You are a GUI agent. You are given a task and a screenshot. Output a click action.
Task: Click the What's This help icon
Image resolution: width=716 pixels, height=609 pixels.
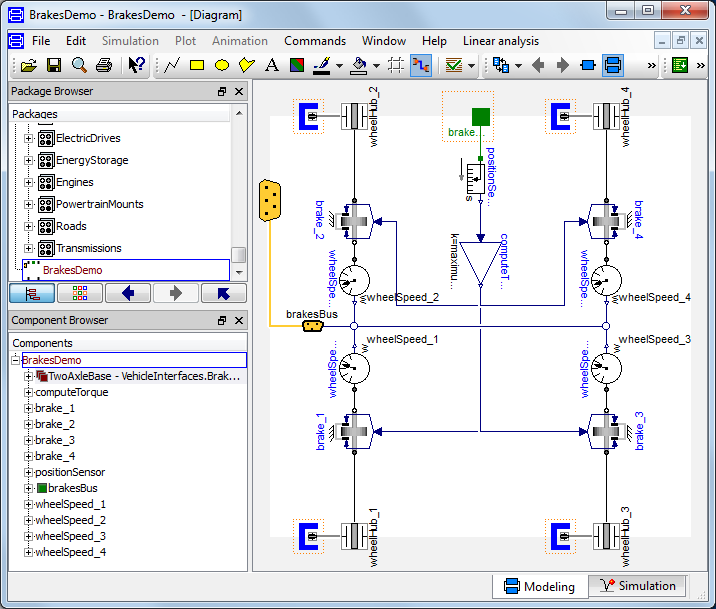tap(137, 66)
